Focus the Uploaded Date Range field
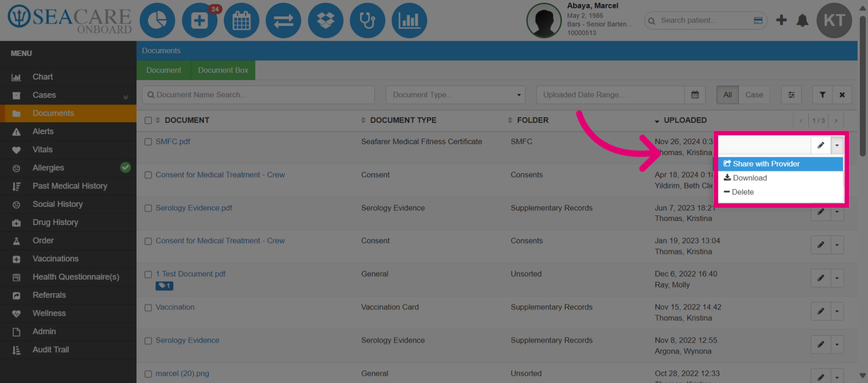The height and width of the screenshot is (383, 868). pos(610,95)
